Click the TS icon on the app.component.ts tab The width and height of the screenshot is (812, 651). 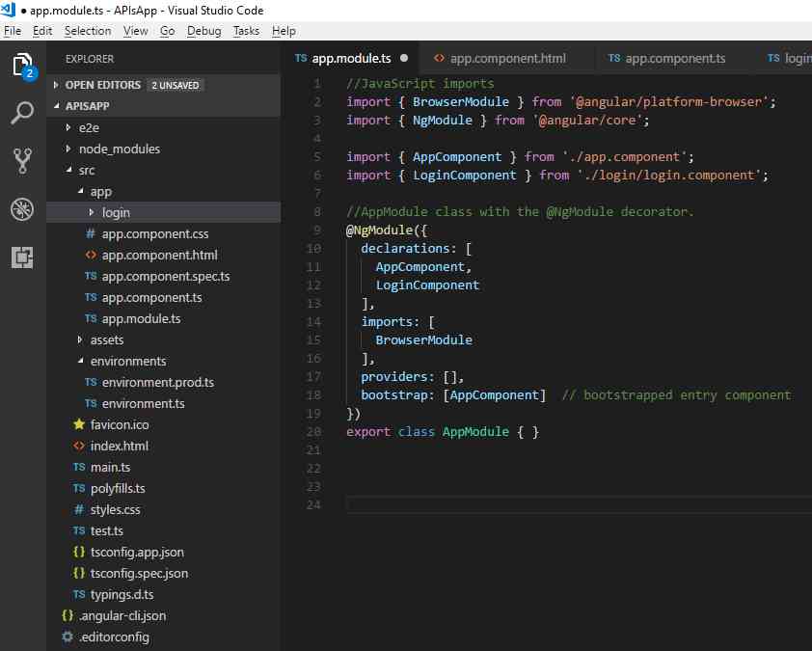[615, 58]
